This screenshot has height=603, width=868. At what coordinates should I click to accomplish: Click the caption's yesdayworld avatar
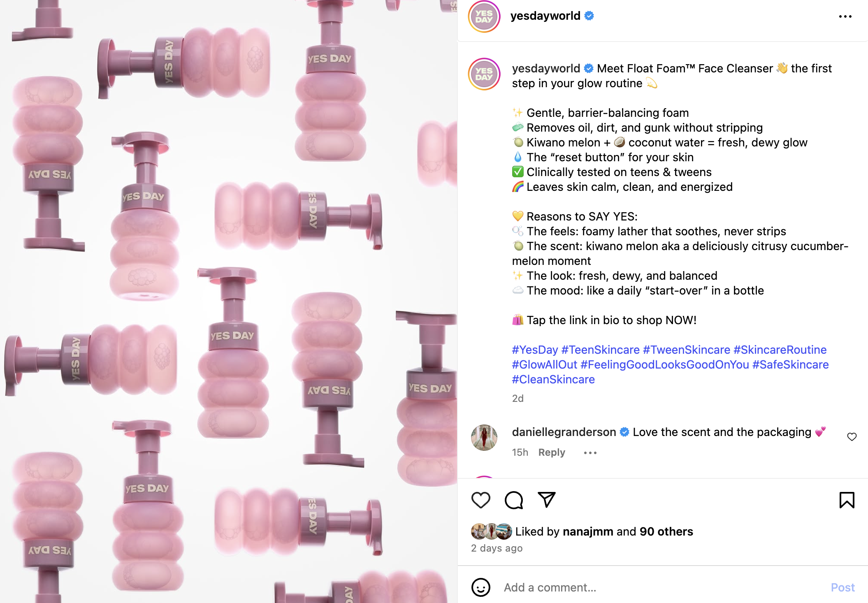484,74
